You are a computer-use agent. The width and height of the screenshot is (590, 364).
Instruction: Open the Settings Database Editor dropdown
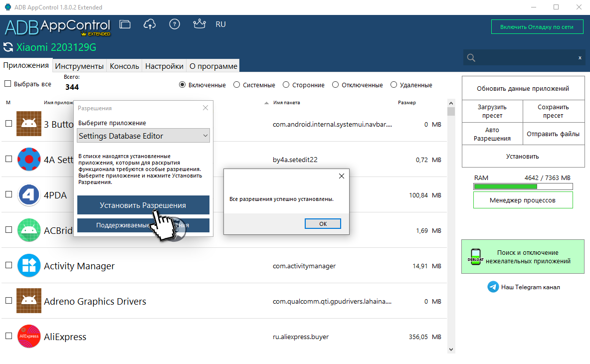pos(143,136)
